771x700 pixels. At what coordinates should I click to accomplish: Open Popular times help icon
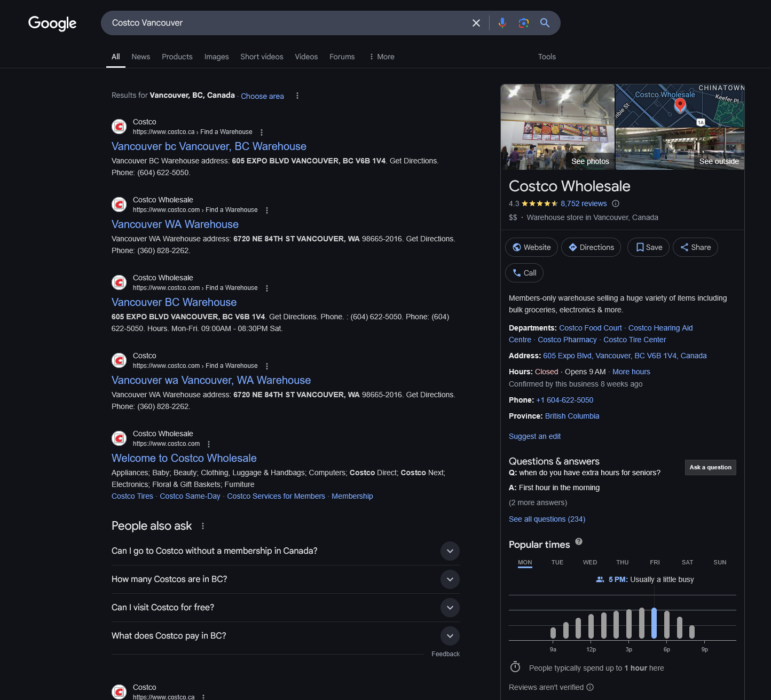click(579, 542)
